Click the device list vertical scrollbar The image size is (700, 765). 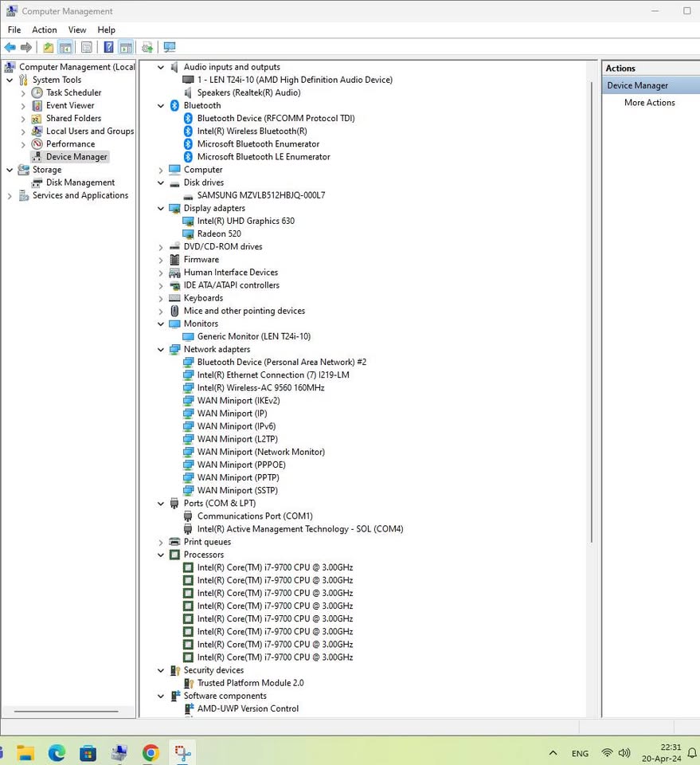pyautogui.click(x=591, y=312)
